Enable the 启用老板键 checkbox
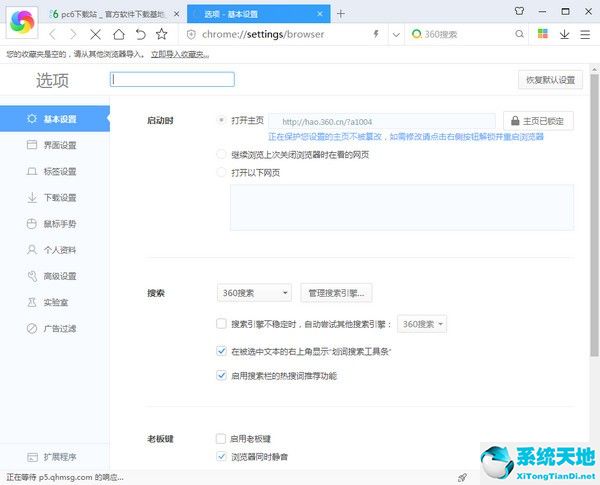 (x=221, y=438)
